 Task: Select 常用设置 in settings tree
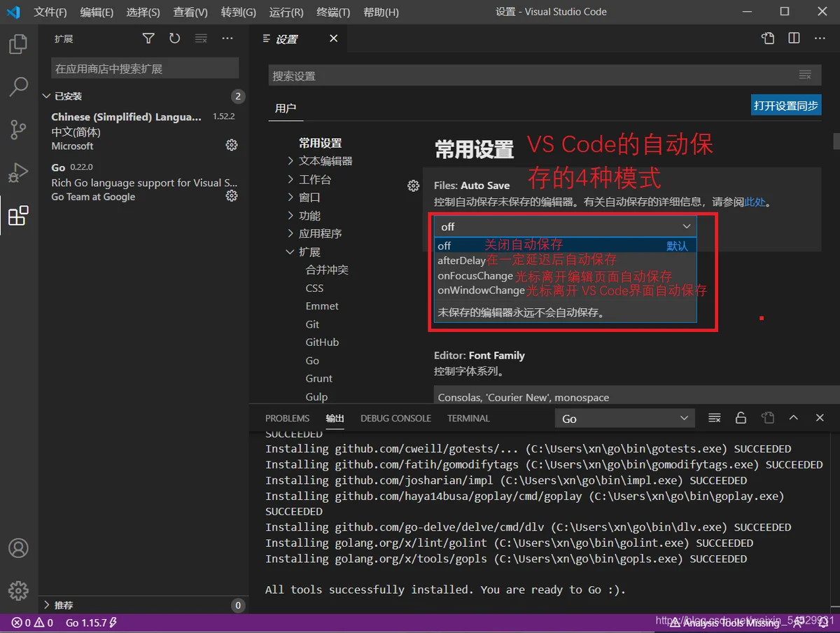pos(320,143)
